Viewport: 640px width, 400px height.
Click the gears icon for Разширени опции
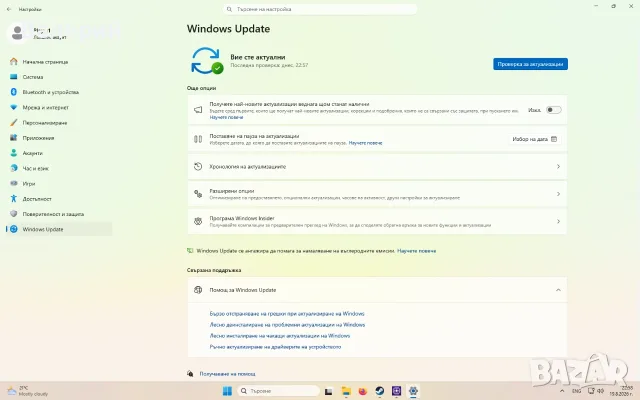point(198,194)
